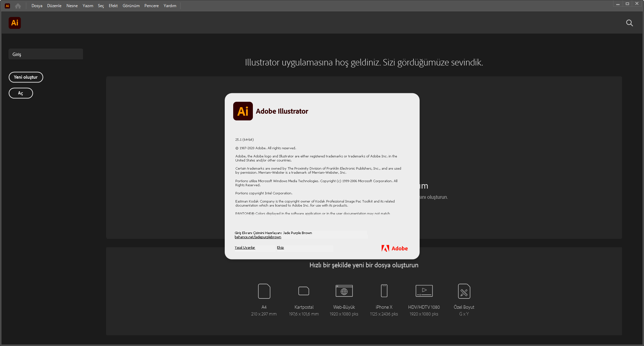Screen dimensions: 644x346
Task: Click the '1125 x 2436 pks' size text
Action: pos(384,314)
